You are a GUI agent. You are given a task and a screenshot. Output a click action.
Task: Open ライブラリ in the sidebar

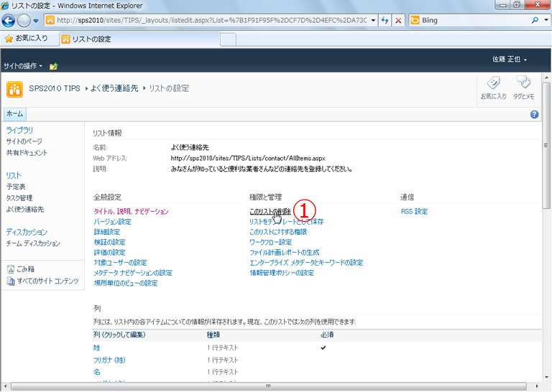[19, 130]
